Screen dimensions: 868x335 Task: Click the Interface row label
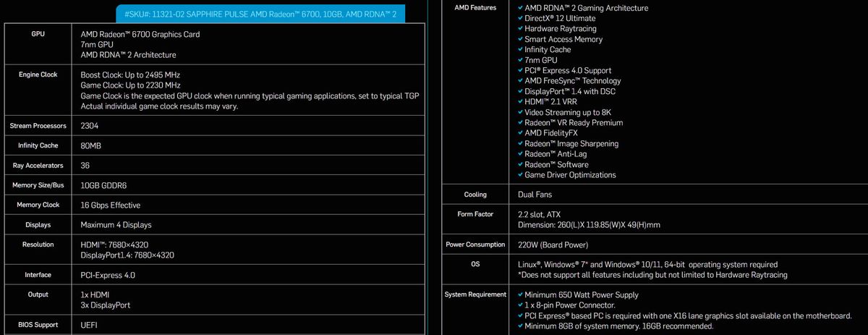tap(38, 275)
